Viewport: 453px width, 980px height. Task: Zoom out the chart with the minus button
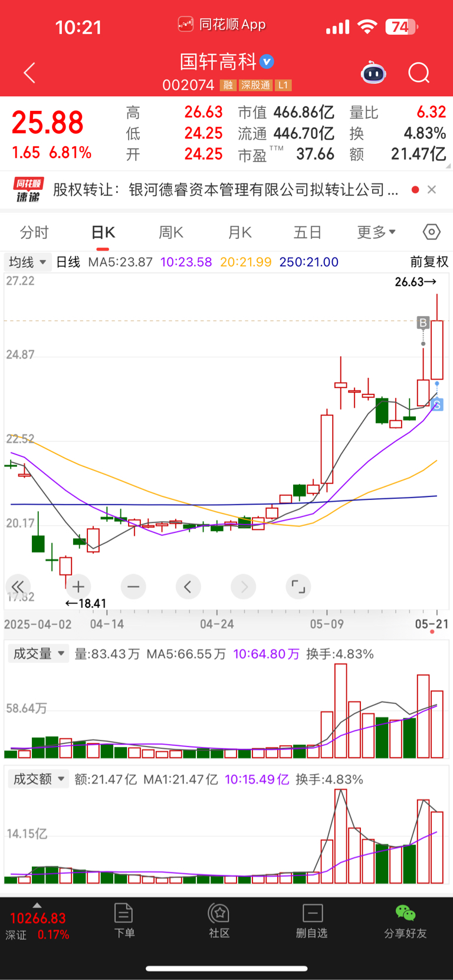(x=133, y=587)
